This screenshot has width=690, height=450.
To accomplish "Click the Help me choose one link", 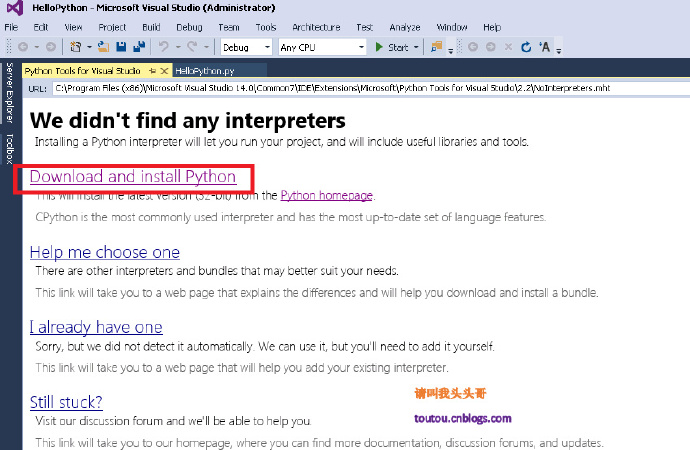I will click(x=105, y=251).
